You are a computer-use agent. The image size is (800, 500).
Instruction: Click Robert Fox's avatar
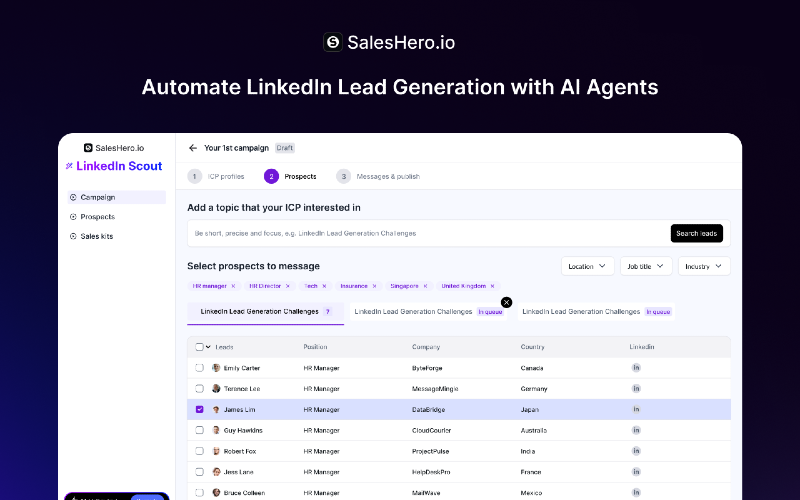click(216, 451)
